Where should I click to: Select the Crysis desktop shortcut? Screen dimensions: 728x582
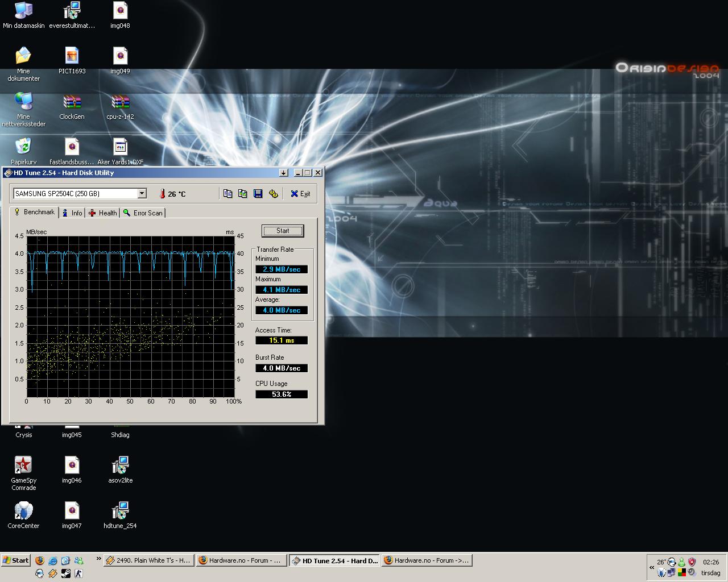pyautogui.click(x=23, y=431)
